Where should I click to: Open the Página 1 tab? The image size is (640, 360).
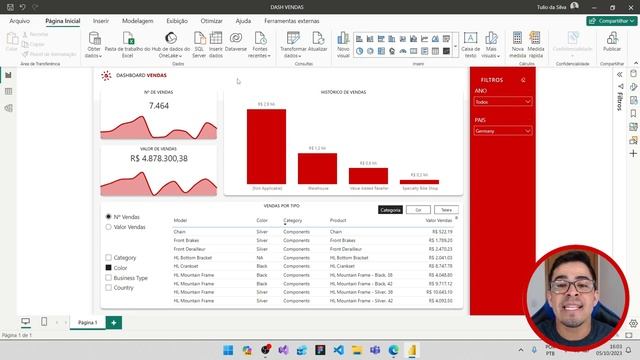pos(87,322)
